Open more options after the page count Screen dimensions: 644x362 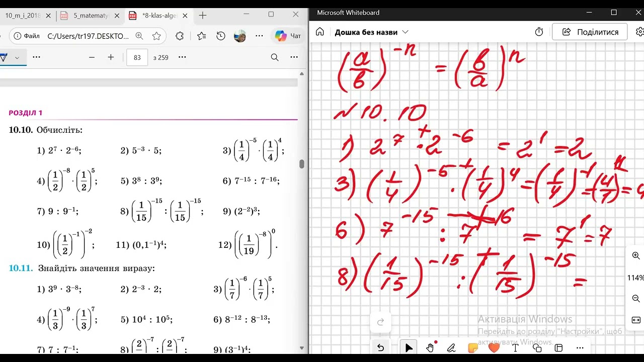pos(182,57)
